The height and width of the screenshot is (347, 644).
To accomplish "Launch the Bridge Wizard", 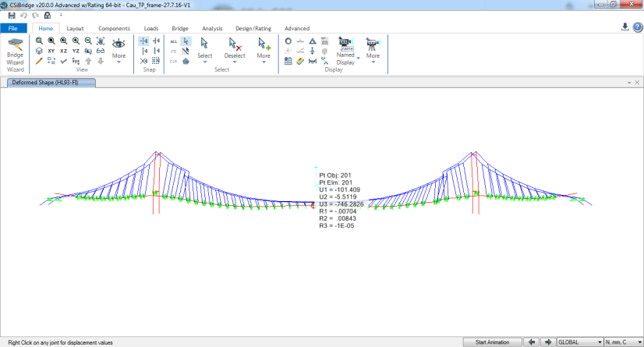I will click(15, 52).
